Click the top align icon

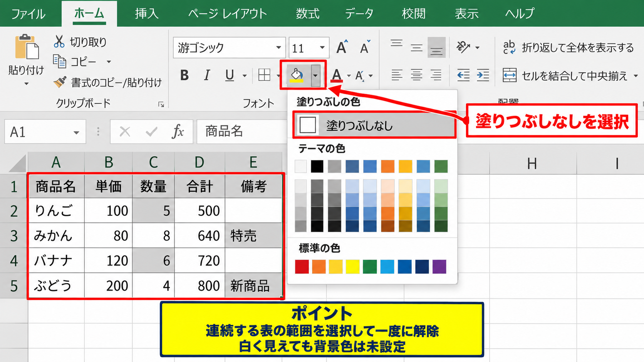pyautogui.click(x=396, y=43)
